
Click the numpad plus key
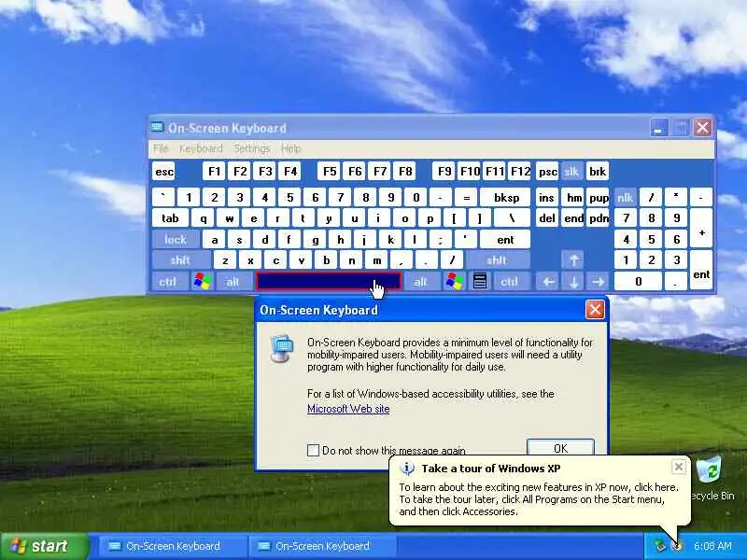click(701, 229)
